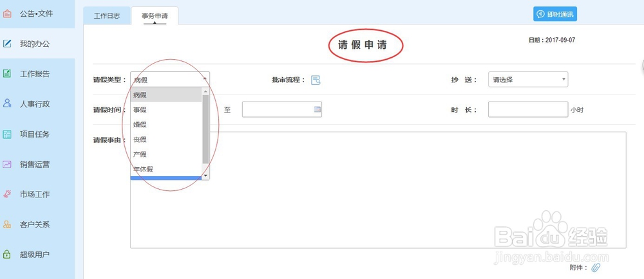Choose 丧假 from the leave list
This screenshot has height=279, width=644.
[166, 139]
